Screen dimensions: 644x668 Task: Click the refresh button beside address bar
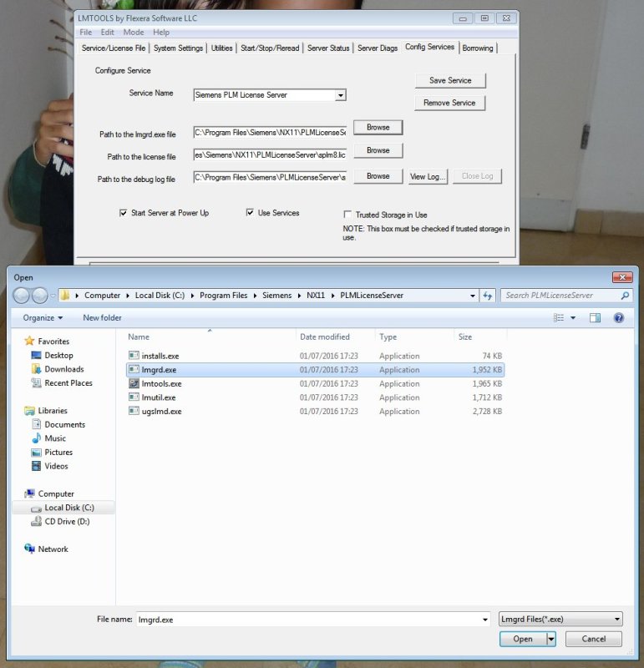coord(487,296)
